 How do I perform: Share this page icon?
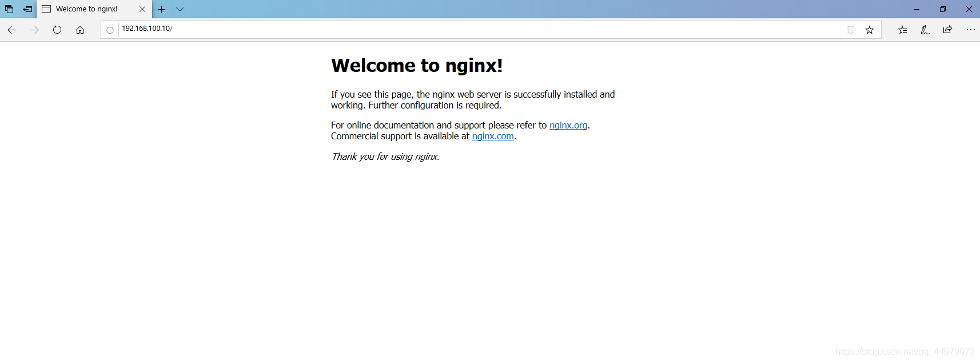pos(947,30)
